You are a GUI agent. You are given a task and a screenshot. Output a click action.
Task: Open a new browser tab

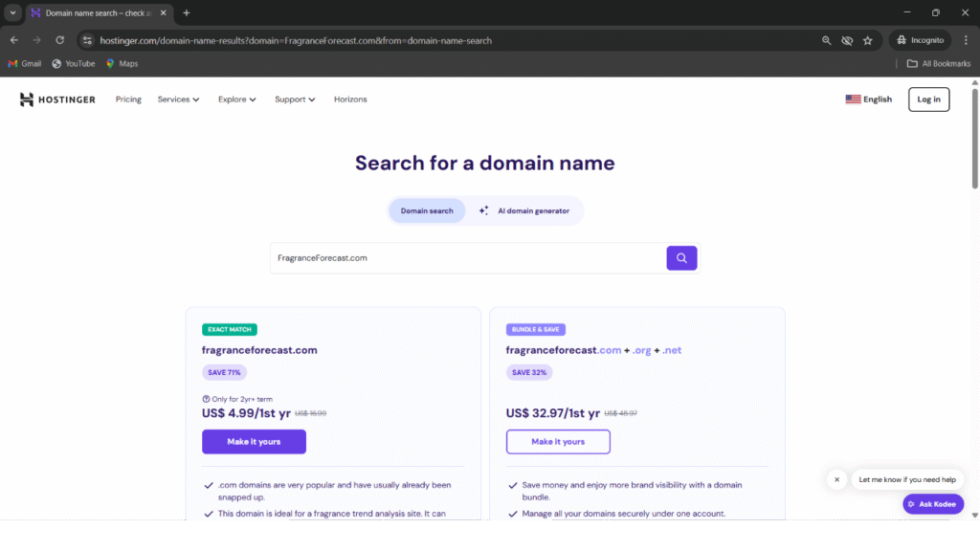pyautogui.click(x=187, y=13)
